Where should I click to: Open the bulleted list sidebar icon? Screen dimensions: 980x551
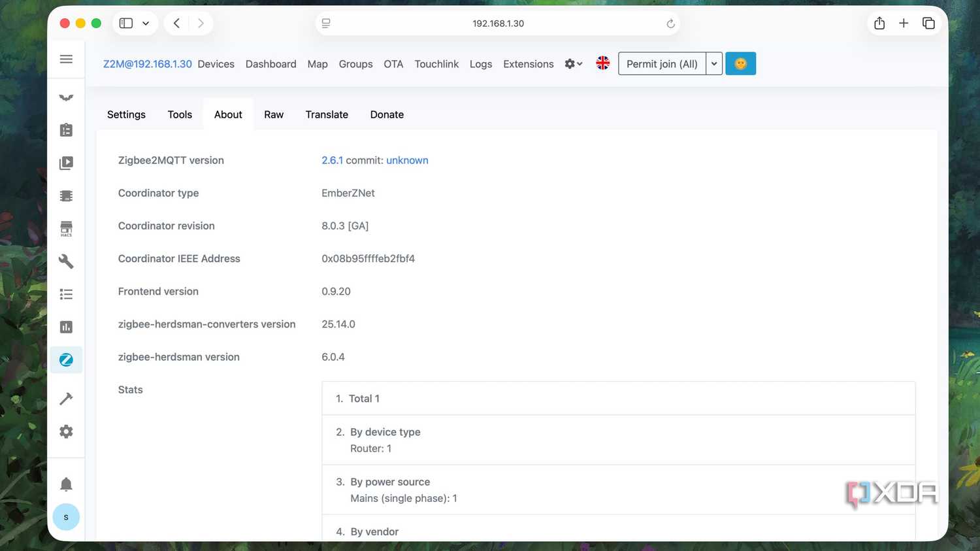pyautogui.click(x=66, y=294)
